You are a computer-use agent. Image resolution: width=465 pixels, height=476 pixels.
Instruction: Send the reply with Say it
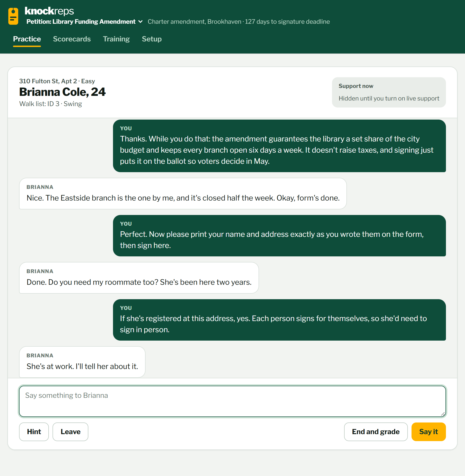pos(428,432)
